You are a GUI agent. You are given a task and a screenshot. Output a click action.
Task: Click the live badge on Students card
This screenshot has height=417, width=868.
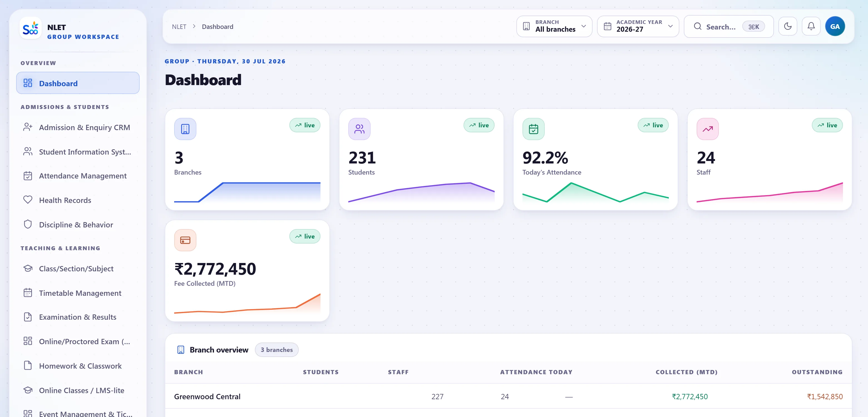pyautogui.click(x=479, y=125)
